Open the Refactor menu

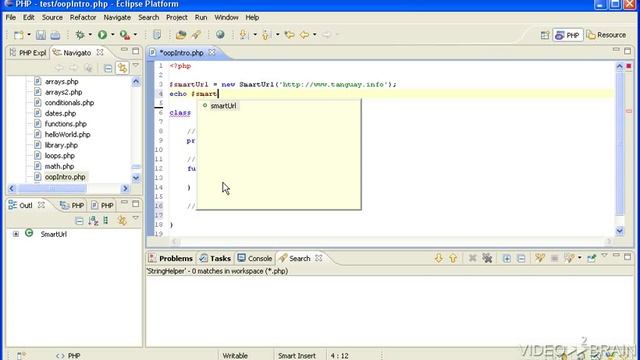point(83,18)
